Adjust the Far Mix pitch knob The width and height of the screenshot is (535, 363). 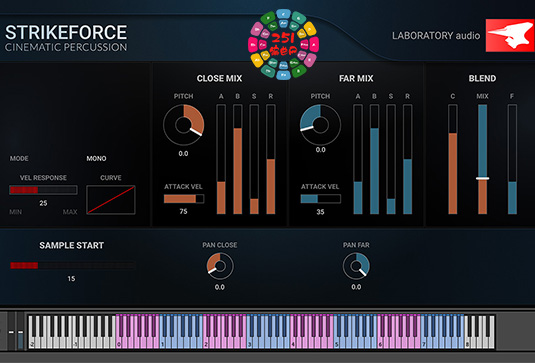pyautogui.click(x=320, y=125)
